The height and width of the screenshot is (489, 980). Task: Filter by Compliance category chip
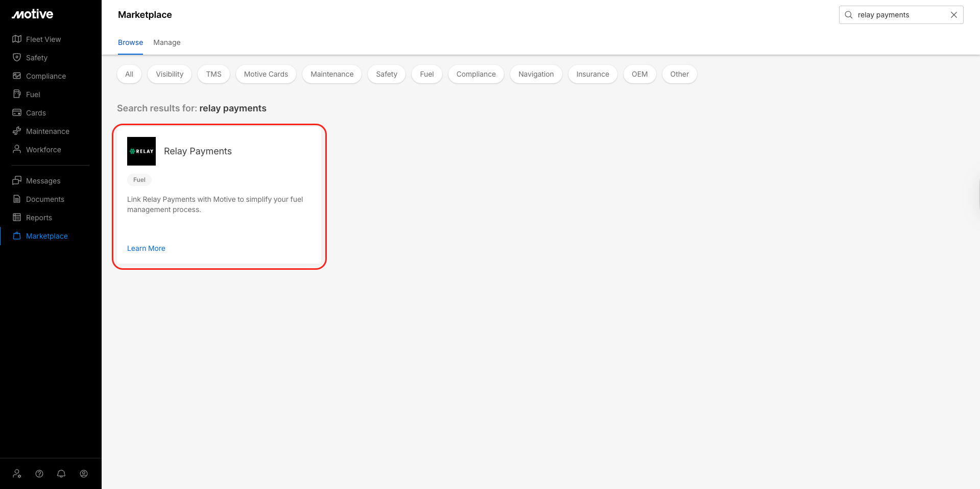[476, 74]
